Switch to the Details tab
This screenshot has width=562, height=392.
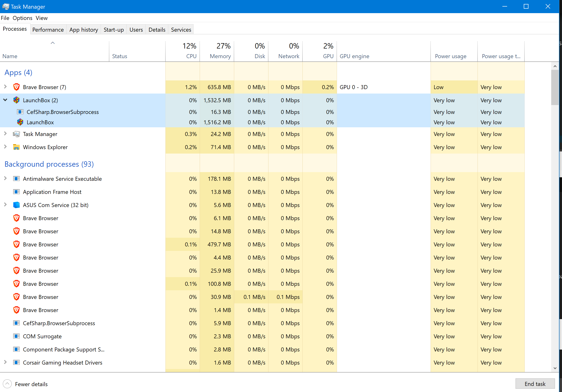[157, 30]
